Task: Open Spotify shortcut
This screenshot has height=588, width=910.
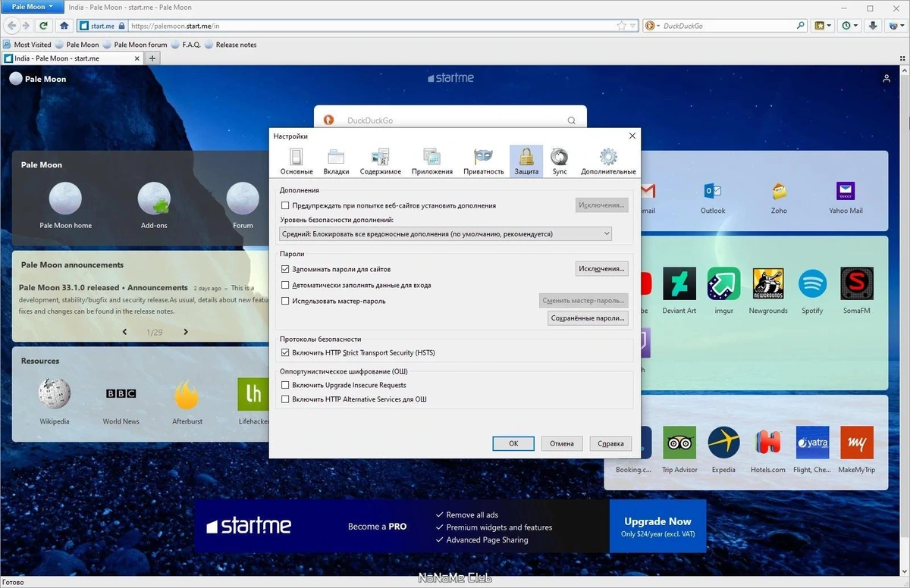Action: click(x=812, y=283)
